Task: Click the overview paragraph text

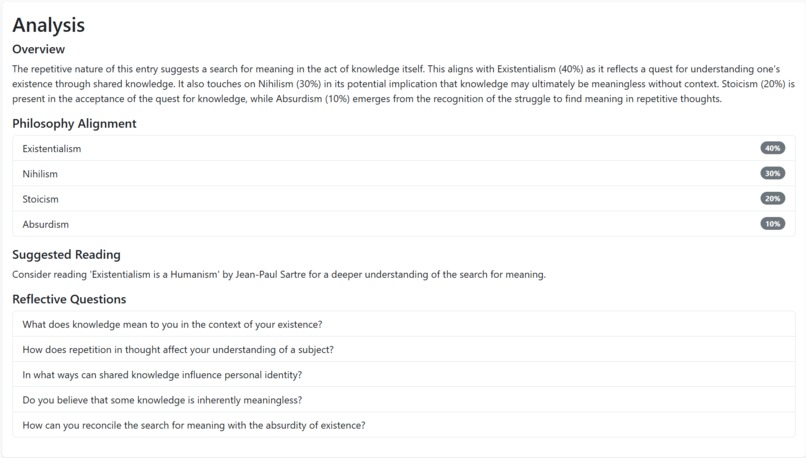Action: (x=404, y=84)
